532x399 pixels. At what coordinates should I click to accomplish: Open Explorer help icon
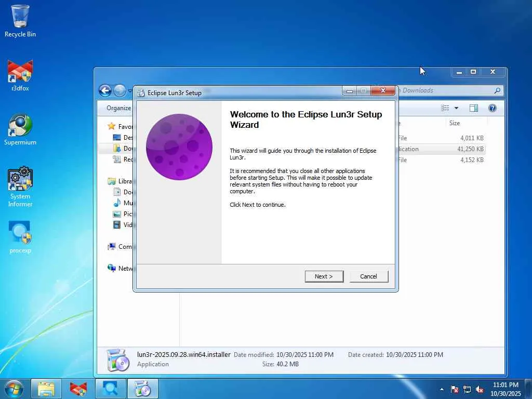[493, 108]
